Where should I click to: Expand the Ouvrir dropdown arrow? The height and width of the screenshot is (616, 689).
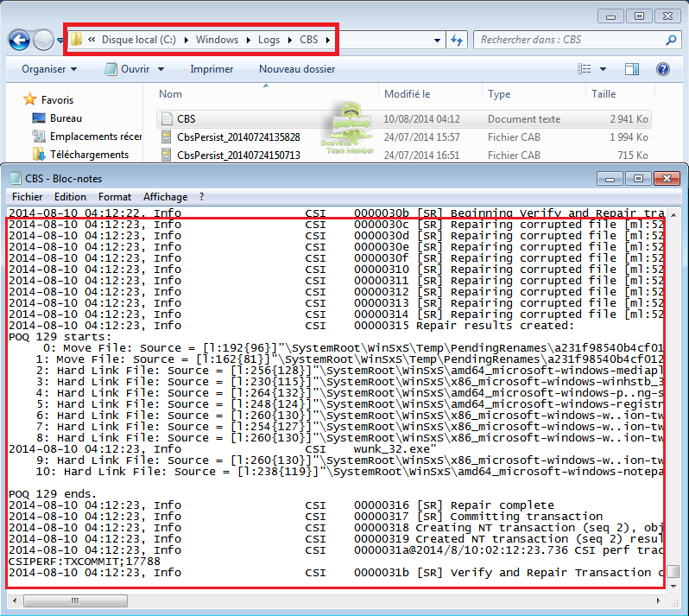click(160, 69)
